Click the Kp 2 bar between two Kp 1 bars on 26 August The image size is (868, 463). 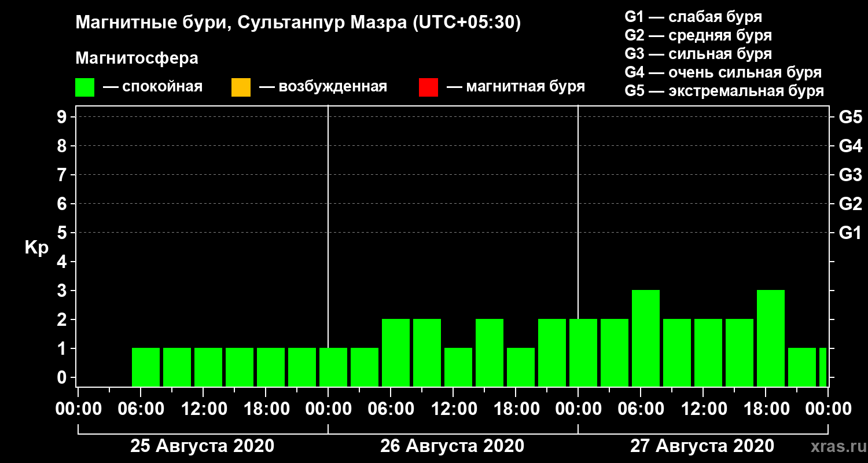point(490,352)
